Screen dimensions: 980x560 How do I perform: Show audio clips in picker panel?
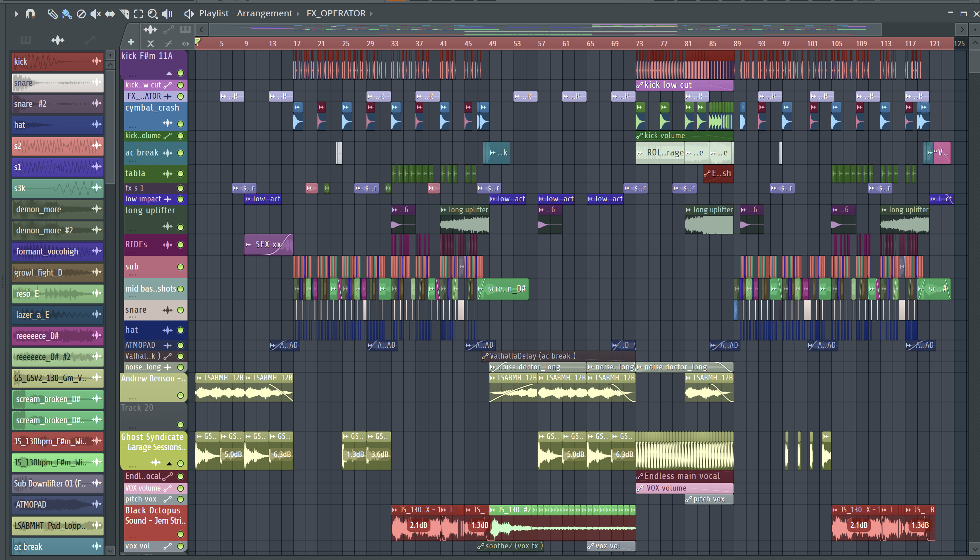pos(58,40)
